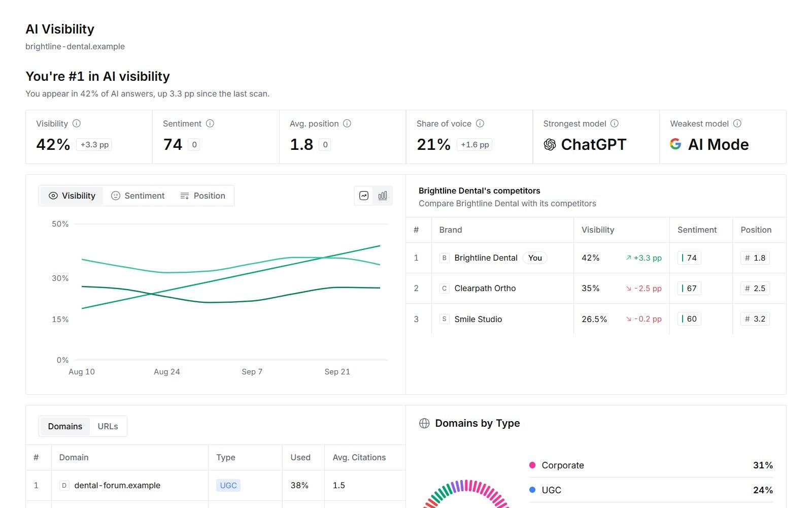This screenshot has height=508, width=812.
Task: Click dental-forum.example domain favicon
Action: coord(64,486)
